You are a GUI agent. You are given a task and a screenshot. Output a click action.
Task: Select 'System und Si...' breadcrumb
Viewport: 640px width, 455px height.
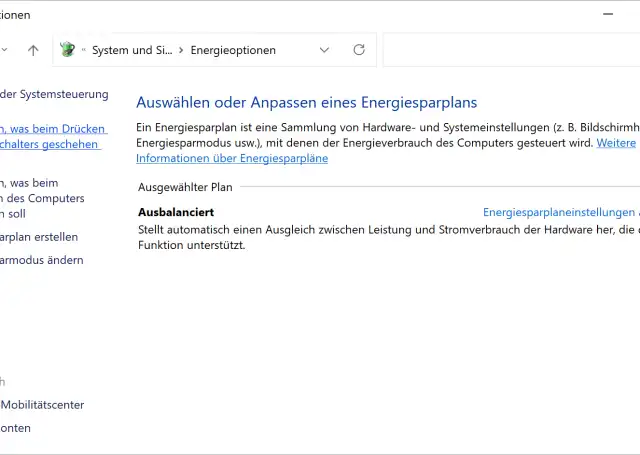pyautogui.click(x=132, y=50)
